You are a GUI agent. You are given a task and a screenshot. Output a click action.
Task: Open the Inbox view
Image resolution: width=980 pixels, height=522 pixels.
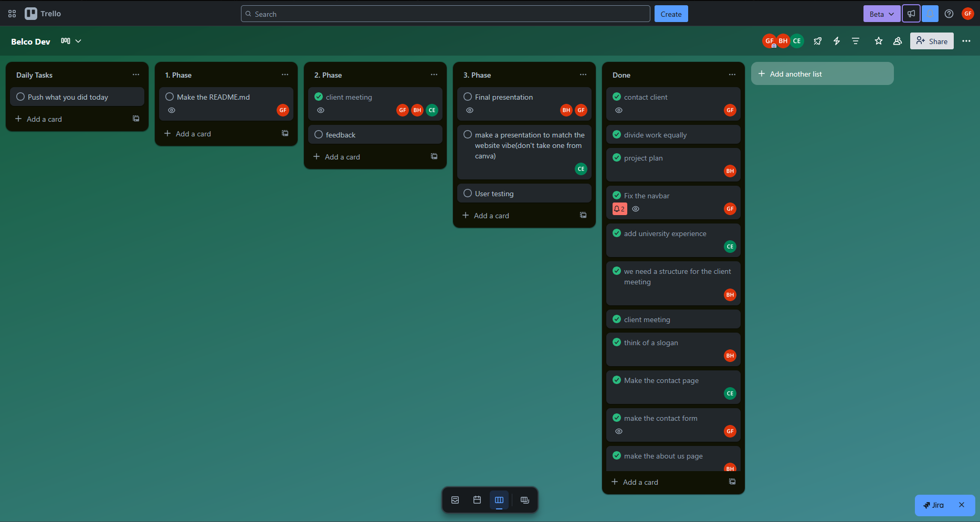point(455,500)
